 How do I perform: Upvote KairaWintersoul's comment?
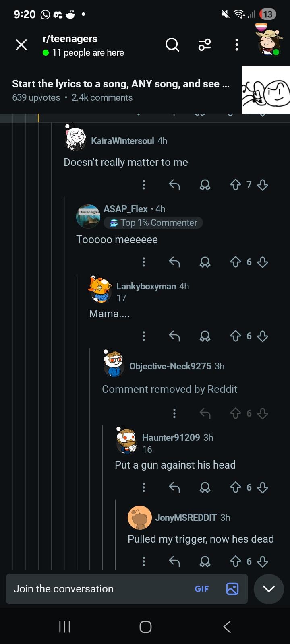coord(235,185)
